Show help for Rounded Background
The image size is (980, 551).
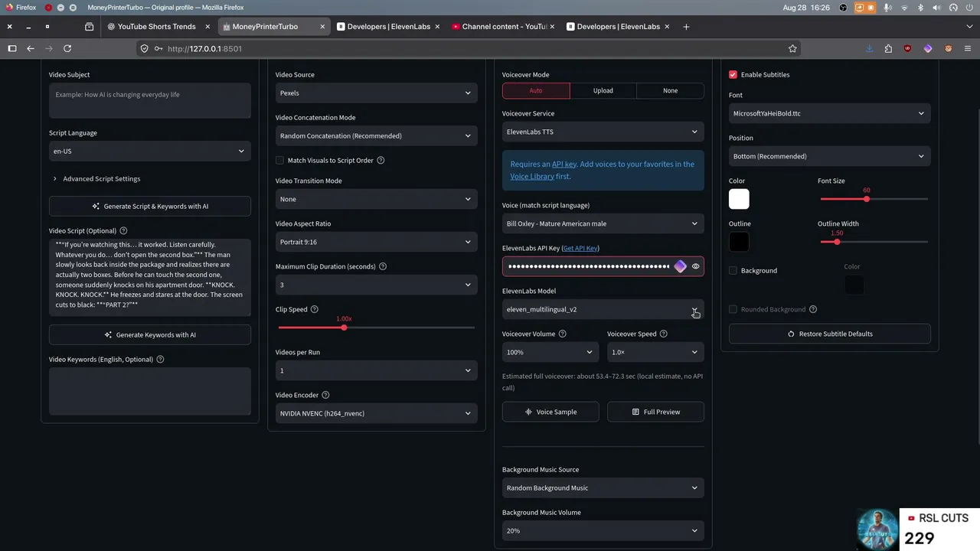[813, 309]
